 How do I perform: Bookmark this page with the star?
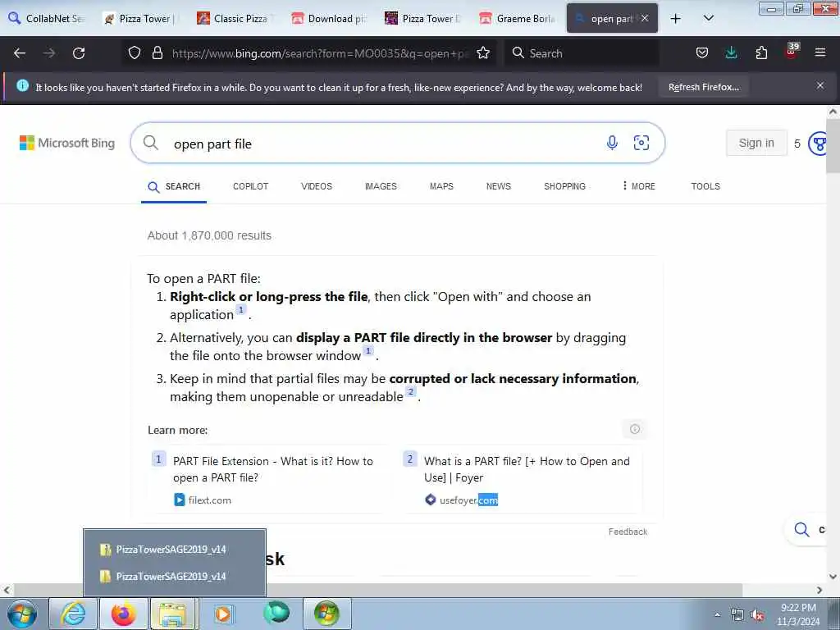(483, 52)
